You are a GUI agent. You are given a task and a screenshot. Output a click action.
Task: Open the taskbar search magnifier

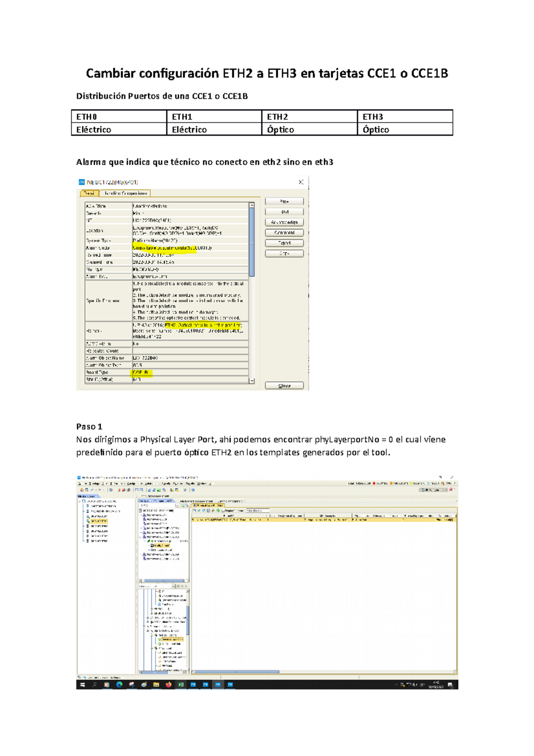point(94,685)
